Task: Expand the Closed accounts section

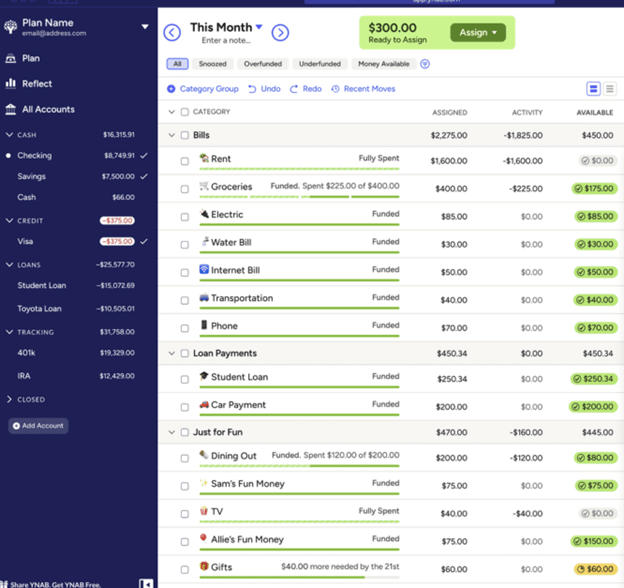Action: 10,399
